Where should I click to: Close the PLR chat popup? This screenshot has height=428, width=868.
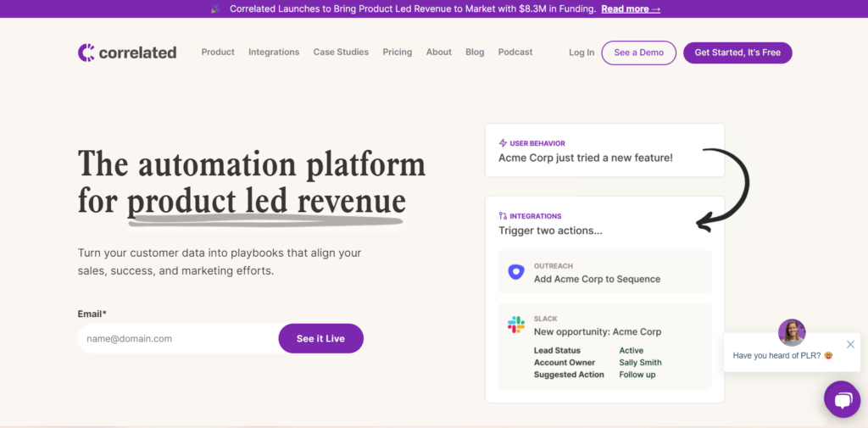click(850, 344)
